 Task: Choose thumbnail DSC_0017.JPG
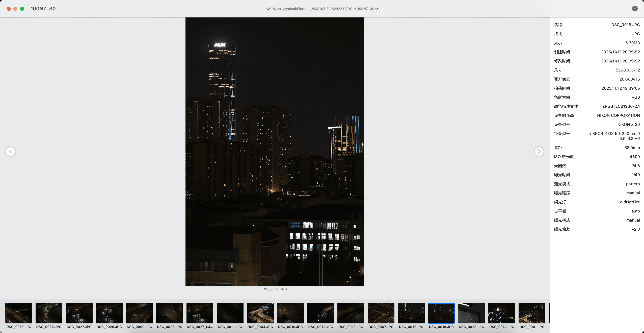[411, 313]
